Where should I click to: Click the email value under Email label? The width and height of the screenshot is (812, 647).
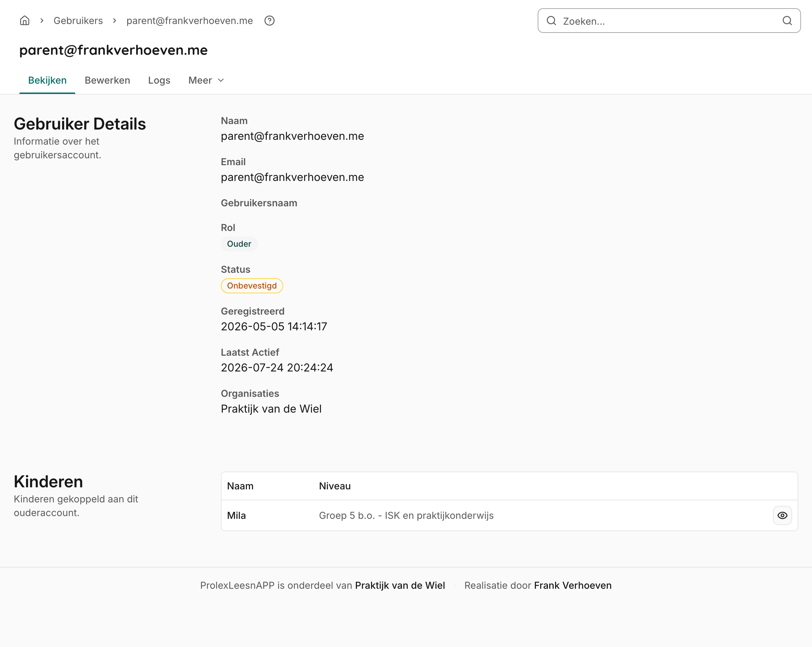click(x=292, y=177)
